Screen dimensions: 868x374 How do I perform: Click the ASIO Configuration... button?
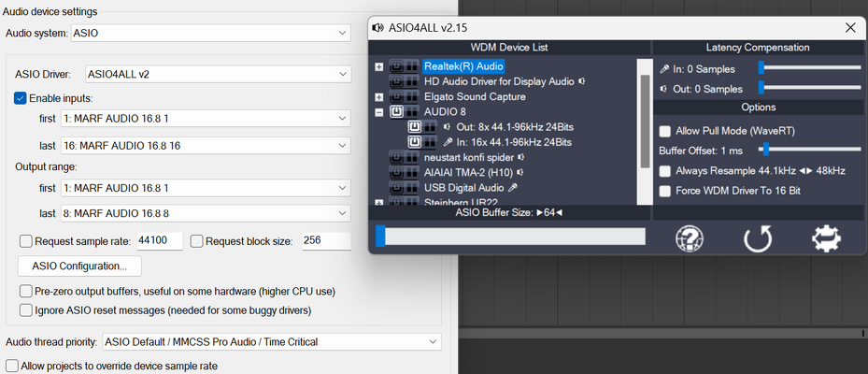79,266
